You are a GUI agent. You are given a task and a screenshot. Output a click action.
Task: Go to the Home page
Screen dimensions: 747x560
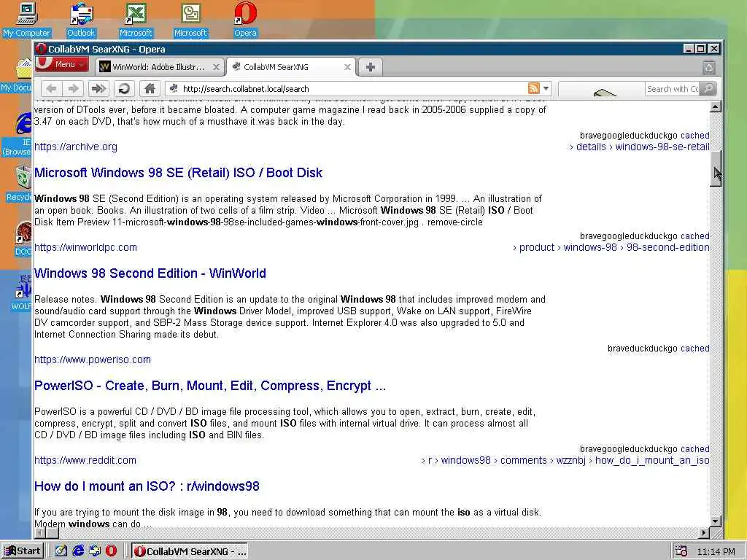pos(150,88)
